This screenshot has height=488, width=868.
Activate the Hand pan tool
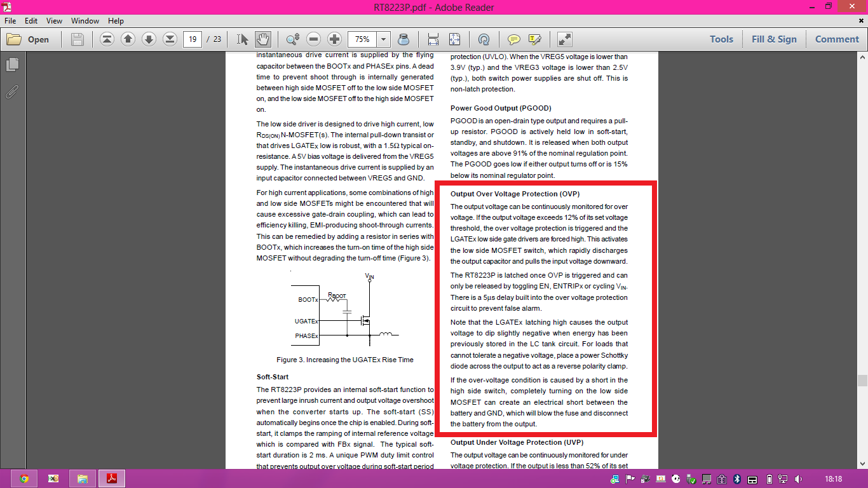(x=262, y=39)
